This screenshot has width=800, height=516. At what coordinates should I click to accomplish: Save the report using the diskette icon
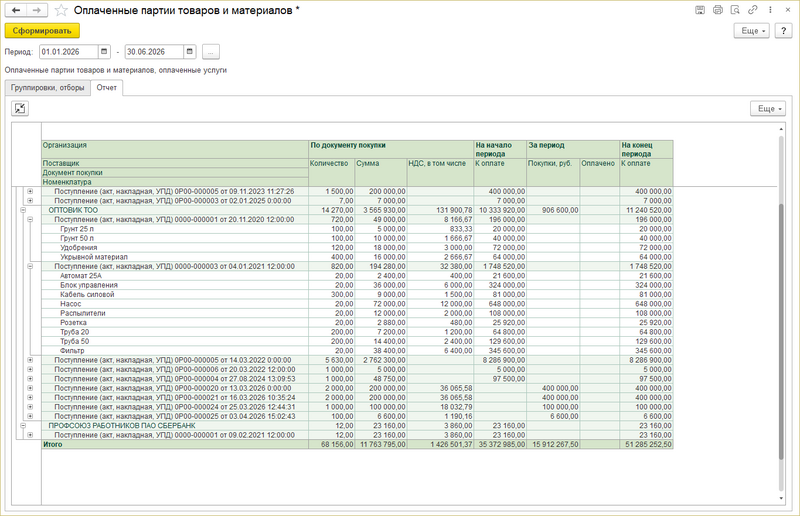pyautogui.click(x=700, y=10)
